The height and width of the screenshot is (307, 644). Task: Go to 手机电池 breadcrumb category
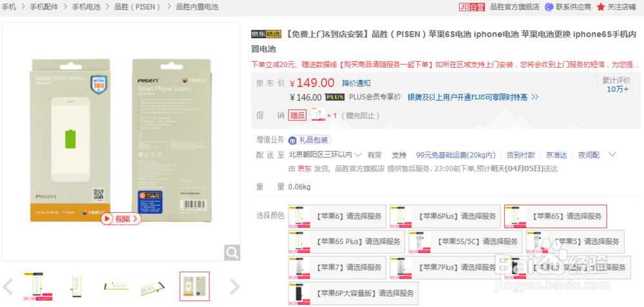(86, 7)
